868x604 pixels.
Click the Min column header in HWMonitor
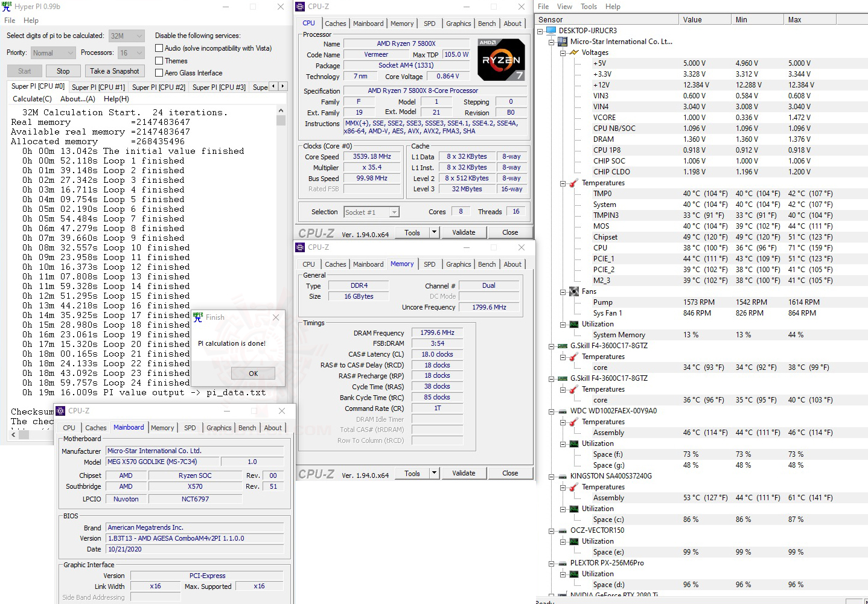pos(757,20)
